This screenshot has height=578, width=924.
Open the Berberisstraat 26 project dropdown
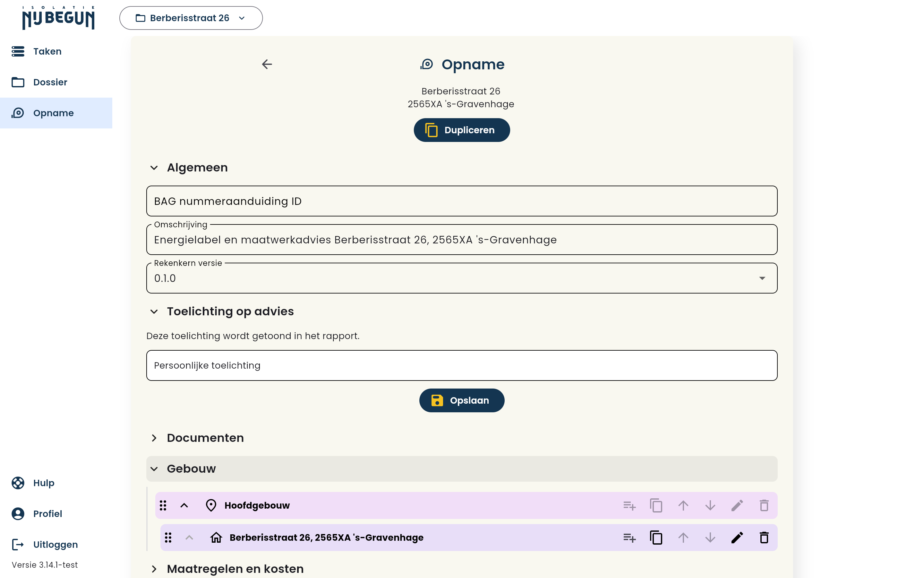point(191,18)
